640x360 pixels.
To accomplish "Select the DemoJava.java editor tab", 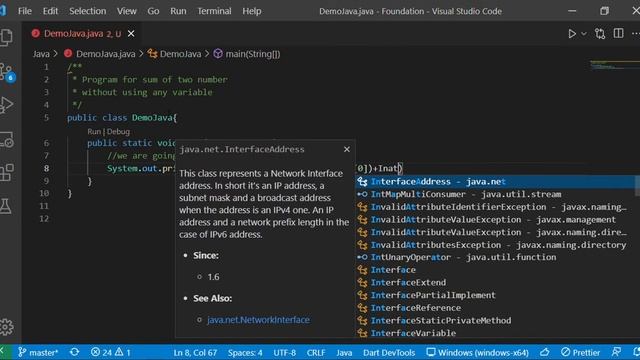I will [x=82, y=33].
